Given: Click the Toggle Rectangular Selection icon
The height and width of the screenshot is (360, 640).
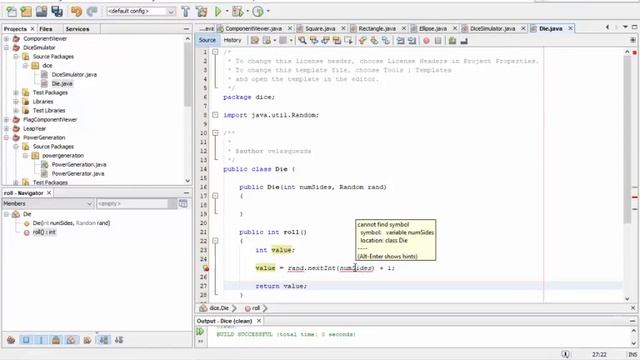Looking at the screenshot, I should (x=348, y=40).
